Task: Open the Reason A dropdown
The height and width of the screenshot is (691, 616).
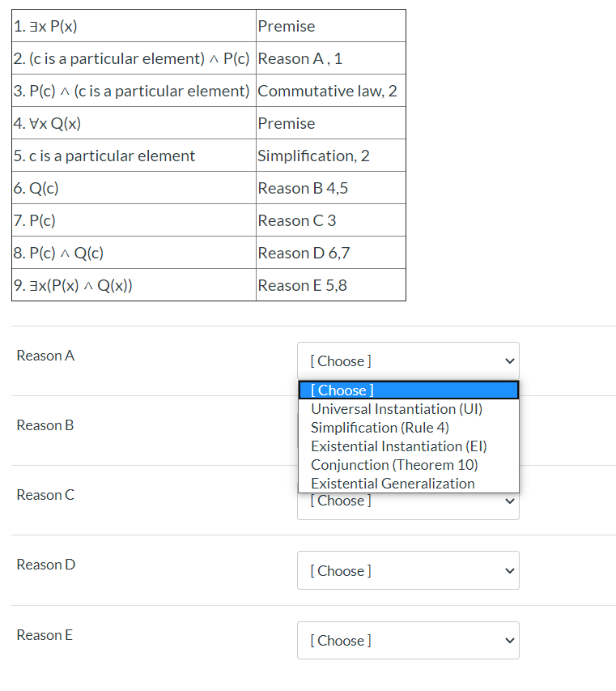Action: pyautogui.click(x=408, y=360)
